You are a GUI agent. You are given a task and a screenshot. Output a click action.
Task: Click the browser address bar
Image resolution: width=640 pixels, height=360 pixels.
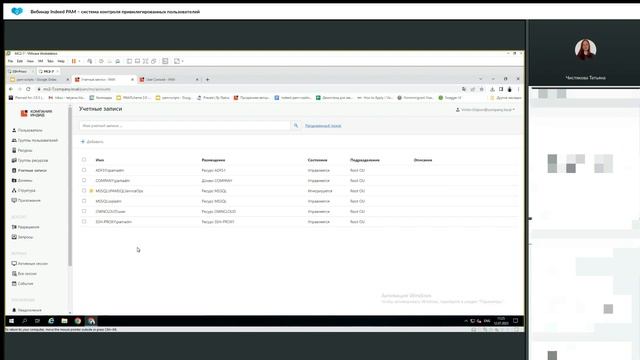click(249, 89)
